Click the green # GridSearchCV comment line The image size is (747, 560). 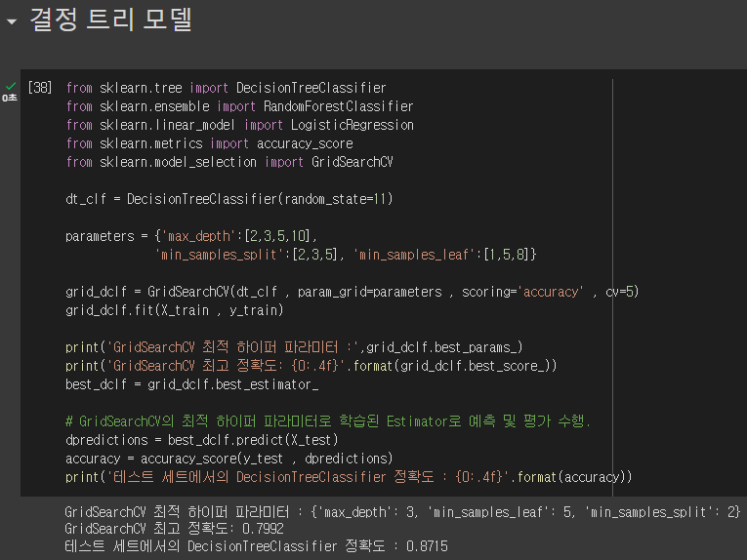coord(328,421)
